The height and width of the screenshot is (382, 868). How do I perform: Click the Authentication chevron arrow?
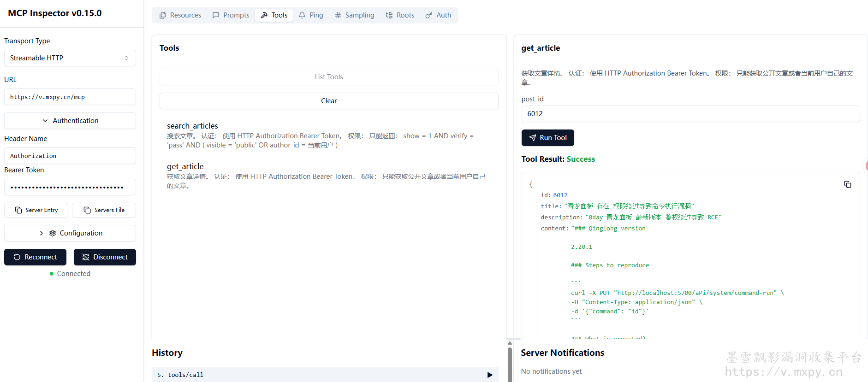pos(45,121)
